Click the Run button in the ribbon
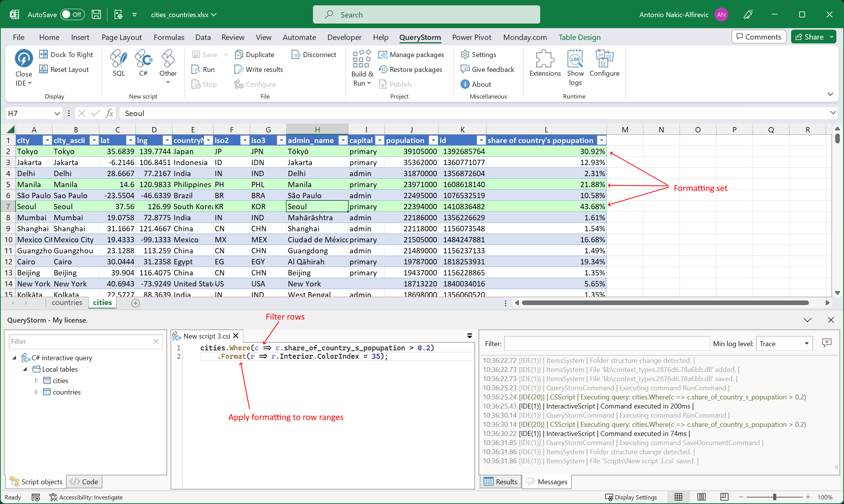The image size is (844, 504). (x=204, y=70)
